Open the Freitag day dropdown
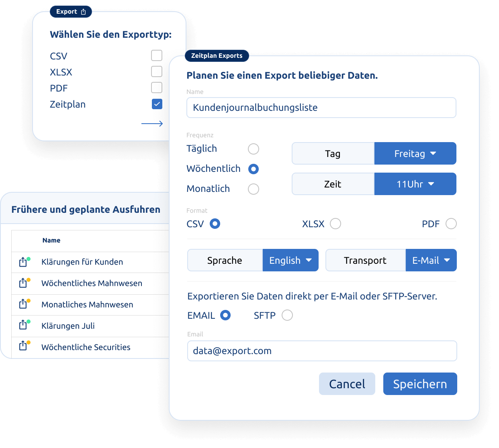Screen dimensions: 499x448 (x=415, y=153)
